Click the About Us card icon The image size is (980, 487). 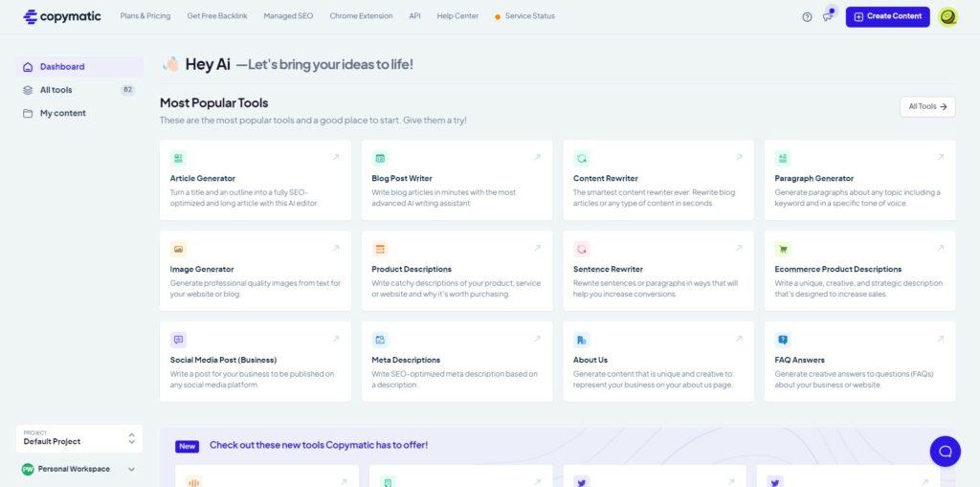(581, 340)
